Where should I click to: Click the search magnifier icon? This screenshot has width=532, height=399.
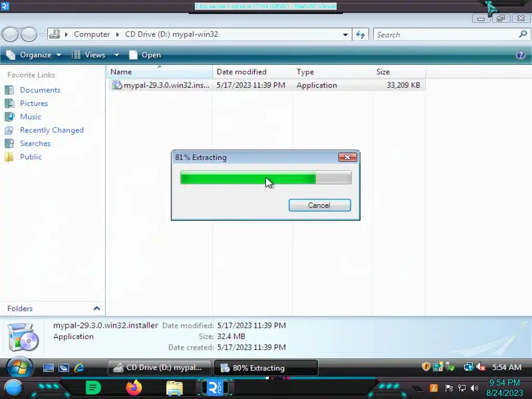(x=523, y=34)
